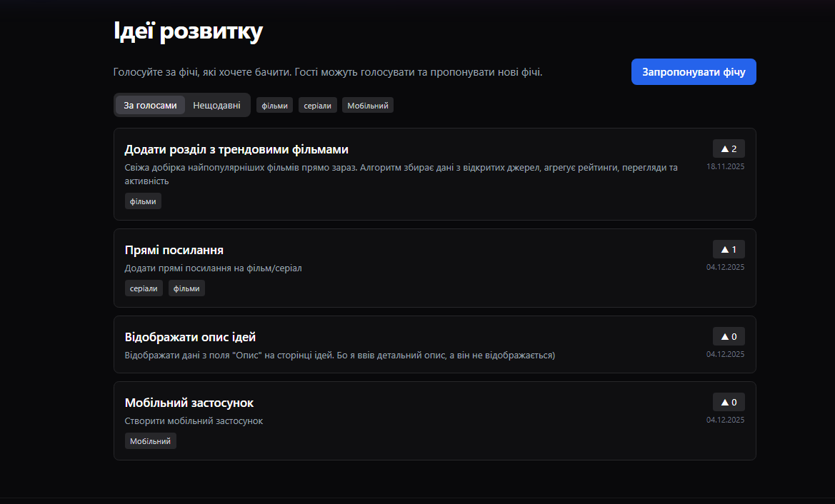Click the "Ідеї розвитку" page heading
Image resolution: width=835 pixels, height=504 pixels.
coord(188,31)
